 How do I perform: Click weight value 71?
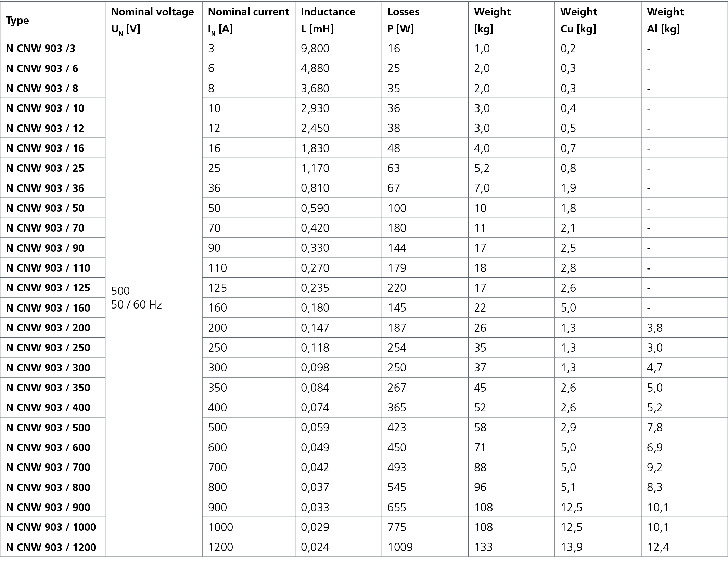(x=480, y=447)
